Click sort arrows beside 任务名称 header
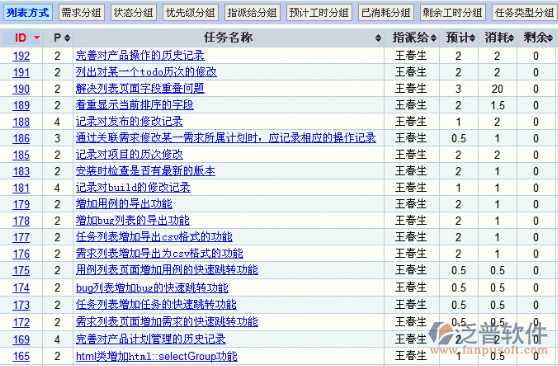558x366 pixels. [x=378, y=38]
